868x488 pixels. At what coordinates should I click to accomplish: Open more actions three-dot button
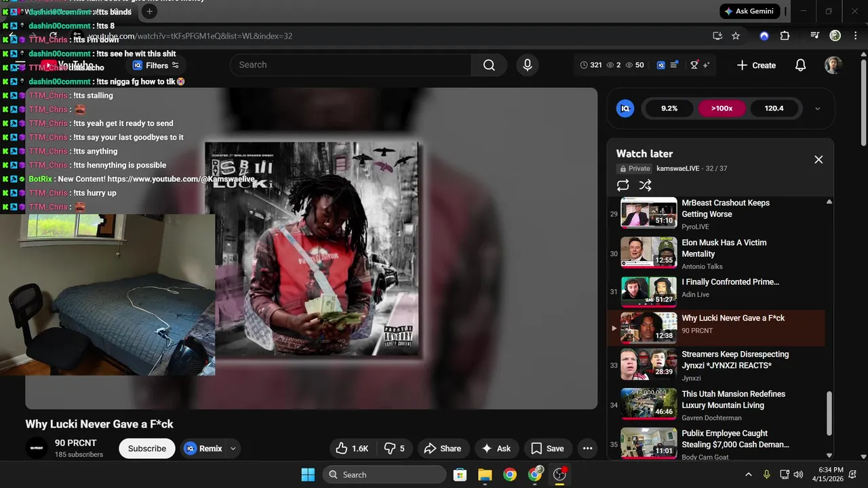(588, 448)
